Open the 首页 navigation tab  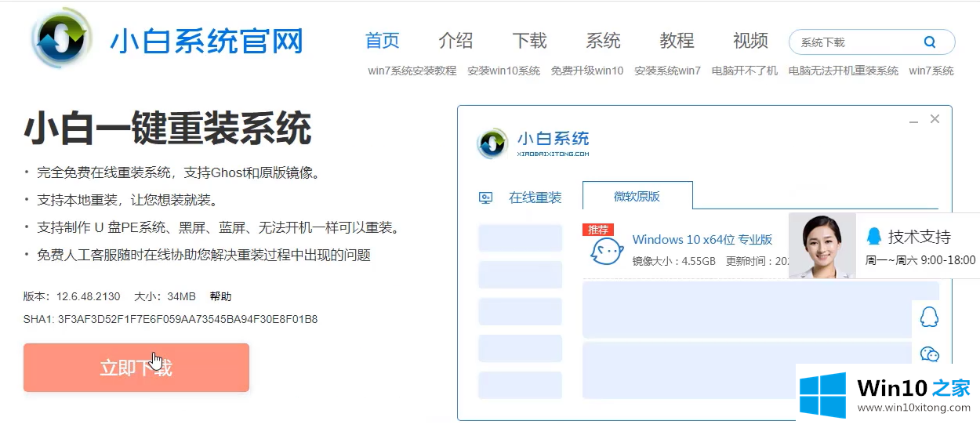point(383,41)
